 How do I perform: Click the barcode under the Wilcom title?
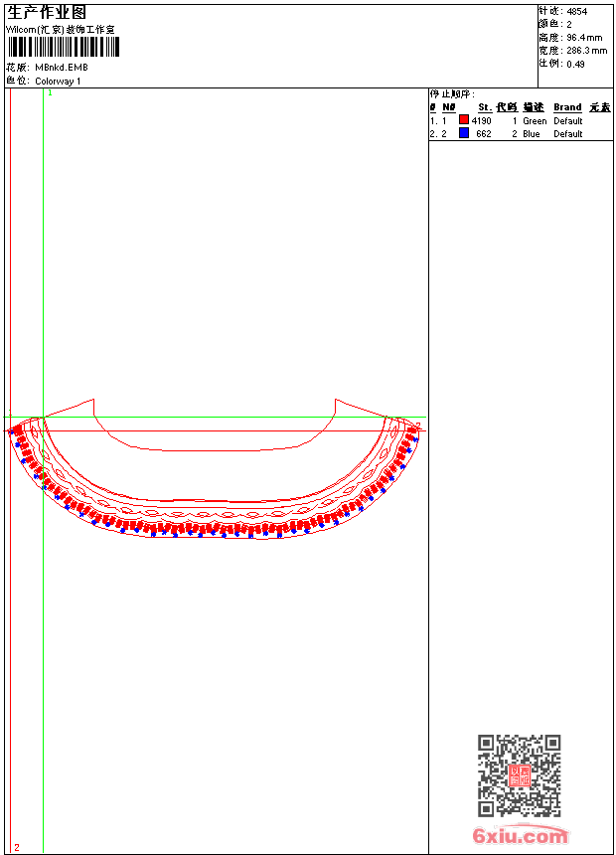click(65, 48)
